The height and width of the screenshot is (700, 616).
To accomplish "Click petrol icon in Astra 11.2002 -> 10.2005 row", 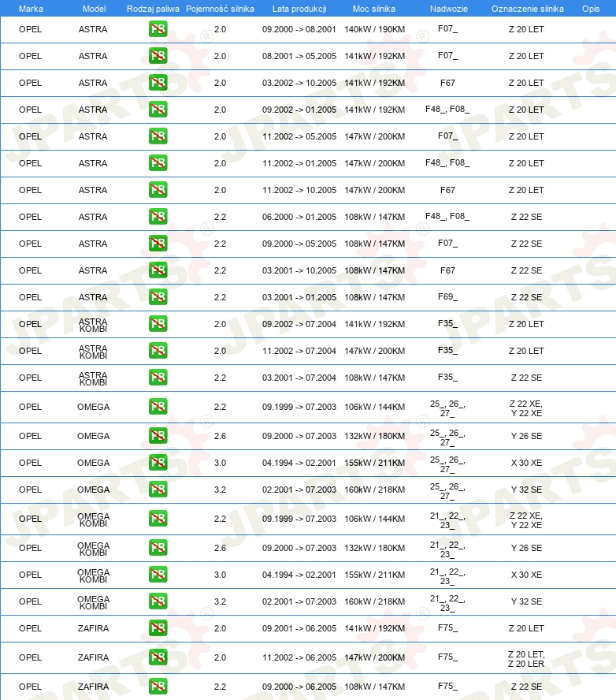I will click(158, 190).
